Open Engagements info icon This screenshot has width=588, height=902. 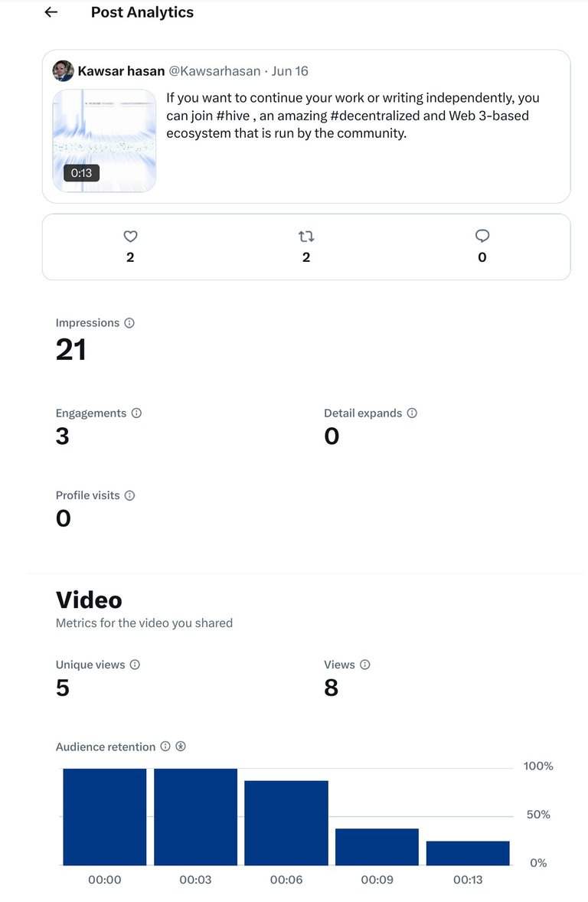tap(136, 413)
